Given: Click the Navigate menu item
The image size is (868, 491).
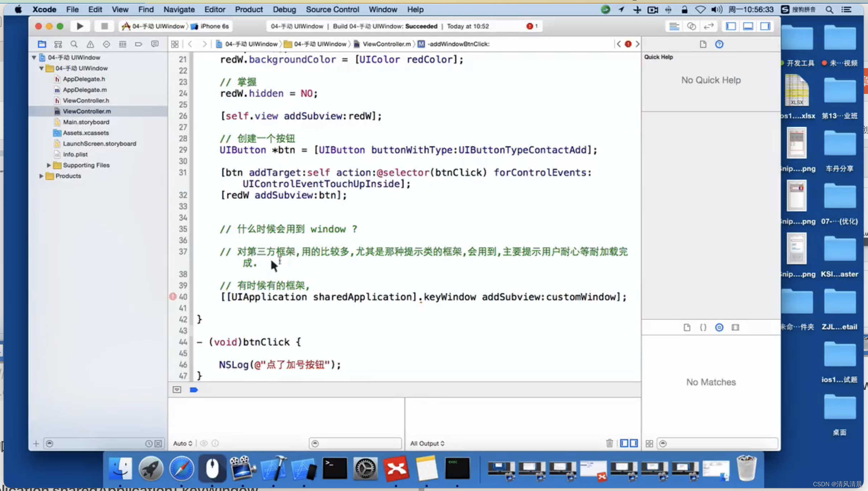Looking at the screenshot, I should [x=179, y=10].
